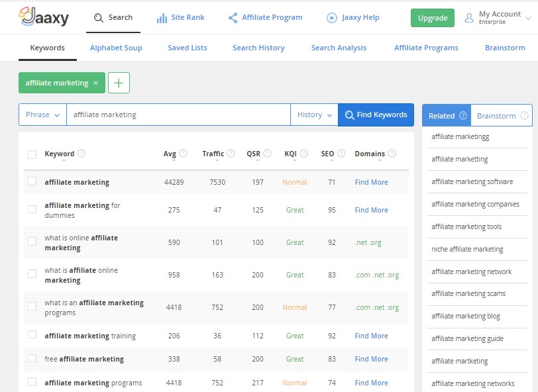
Task: Click '.net .org' domains for 'what is online affiliate marketing'
Action: pyautogui.click(x=368, y=242)
